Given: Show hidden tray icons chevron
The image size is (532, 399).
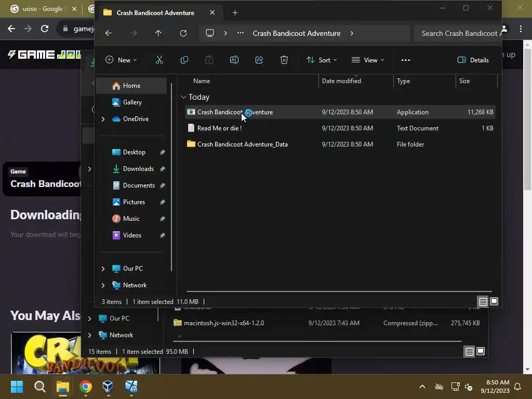Looking at the screenshot, I should pyautogui.click(x=422, y=387).
